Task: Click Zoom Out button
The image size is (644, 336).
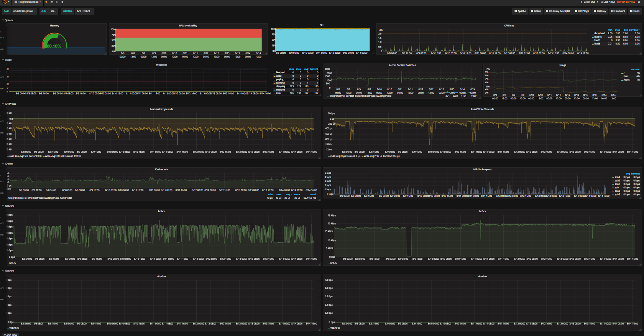Action: click(589, 2)
